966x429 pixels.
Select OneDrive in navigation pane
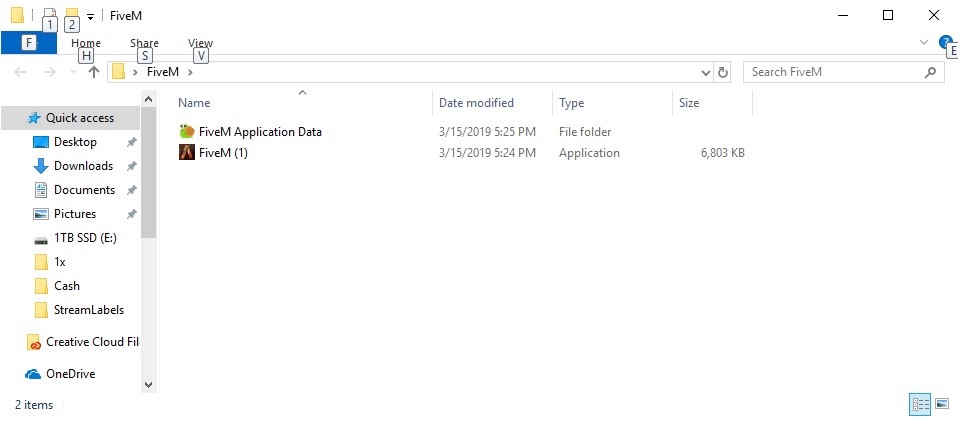(x=70, y=374)
